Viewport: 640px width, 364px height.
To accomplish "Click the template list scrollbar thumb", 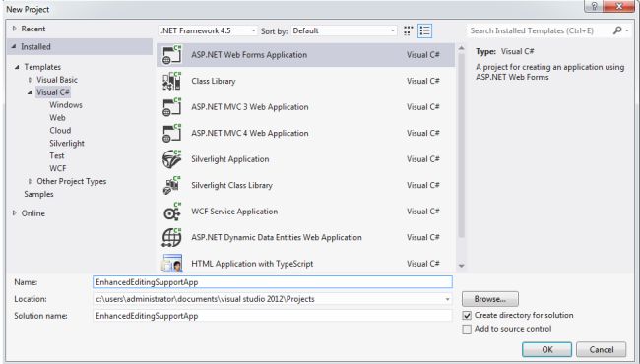I will 461,145.
